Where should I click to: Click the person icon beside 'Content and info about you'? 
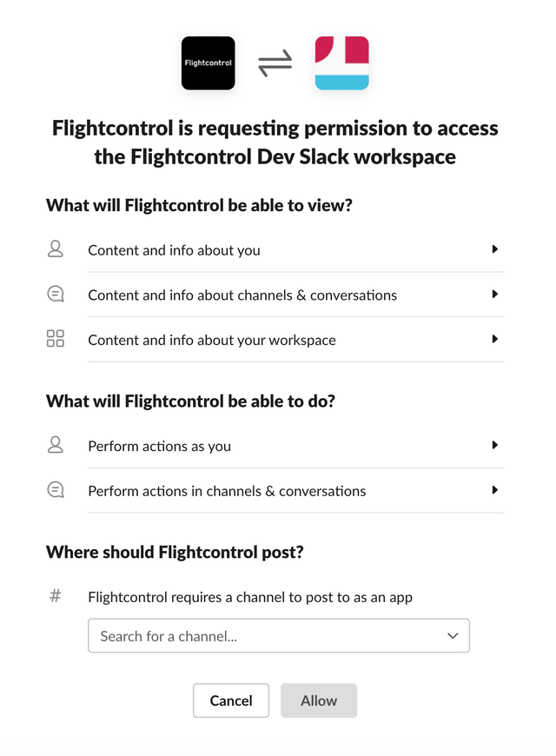(56, 249)
